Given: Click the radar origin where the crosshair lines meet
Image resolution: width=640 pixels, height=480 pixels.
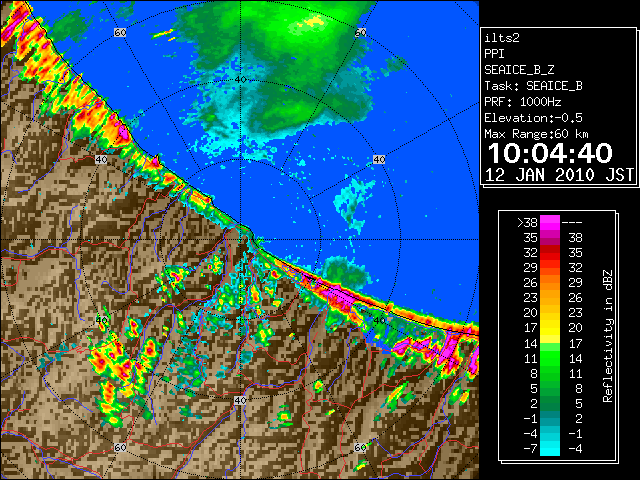Looking at the screenshot, I should [x=240, y=240].
